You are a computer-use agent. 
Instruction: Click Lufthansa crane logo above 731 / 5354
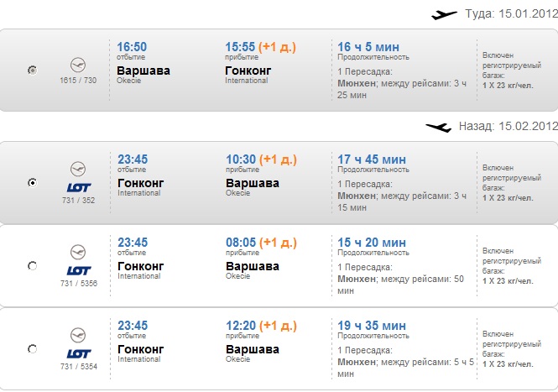tap(79, 335)
